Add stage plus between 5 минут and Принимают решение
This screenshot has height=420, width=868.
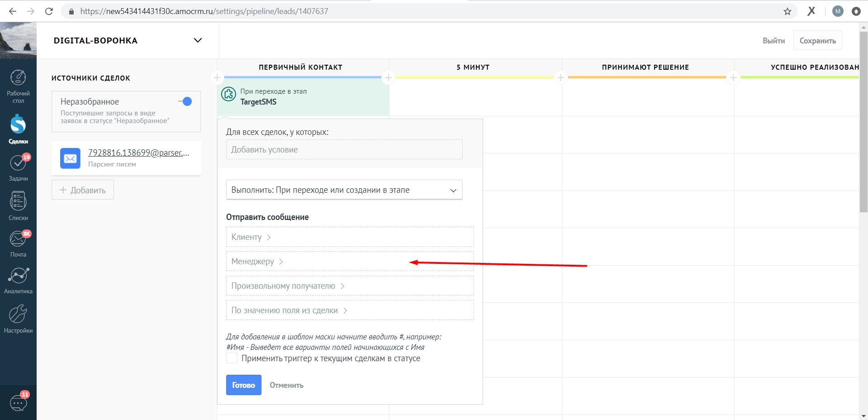pos(561,78)
